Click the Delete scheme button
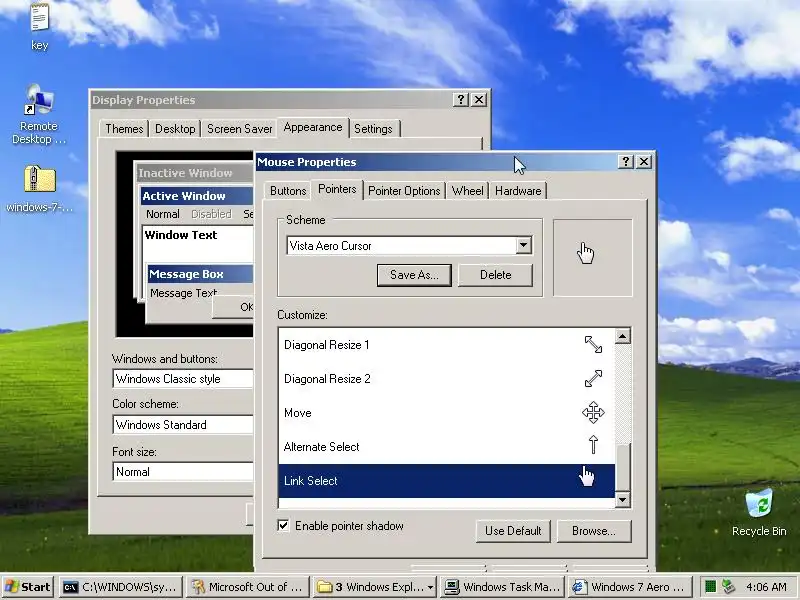 pos(495,275)
